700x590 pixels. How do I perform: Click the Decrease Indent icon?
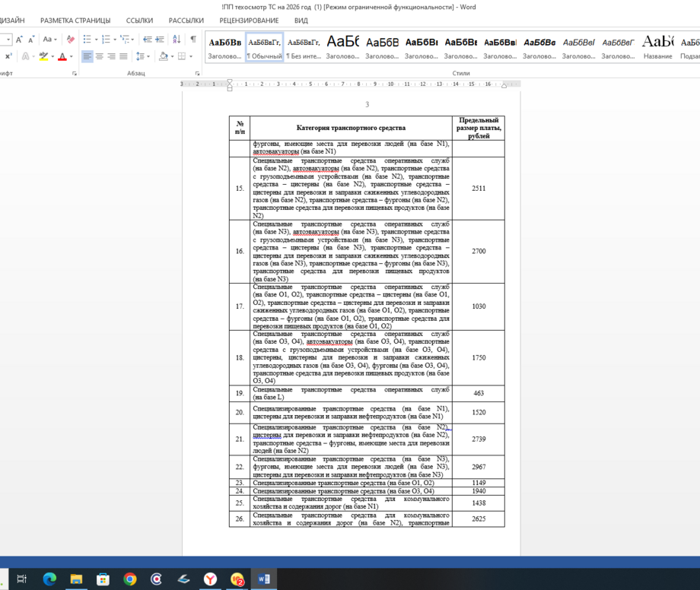pyautogui.click(x=148, y=40)
